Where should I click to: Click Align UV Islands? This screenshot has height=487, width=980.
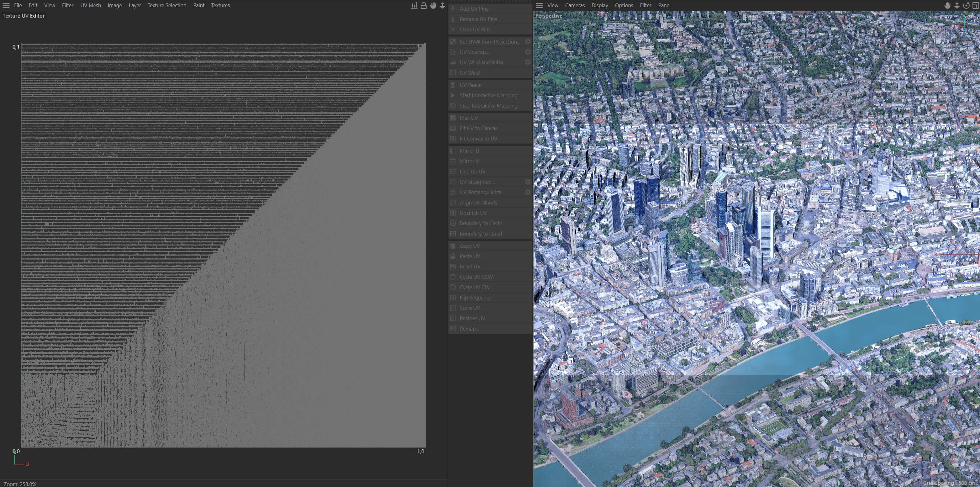(490, 202)
